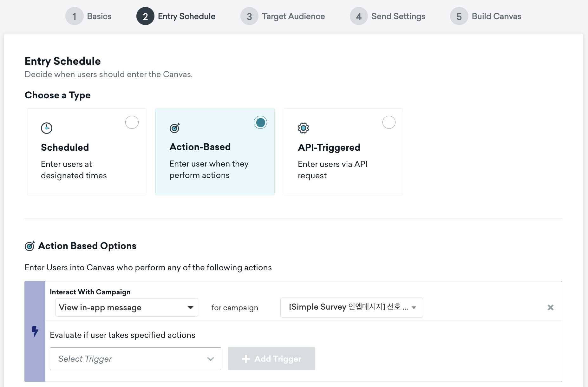Open the Simple Survey campaign dropdown
The width and height of the screenshot is (588, 387).
point(351,307)
